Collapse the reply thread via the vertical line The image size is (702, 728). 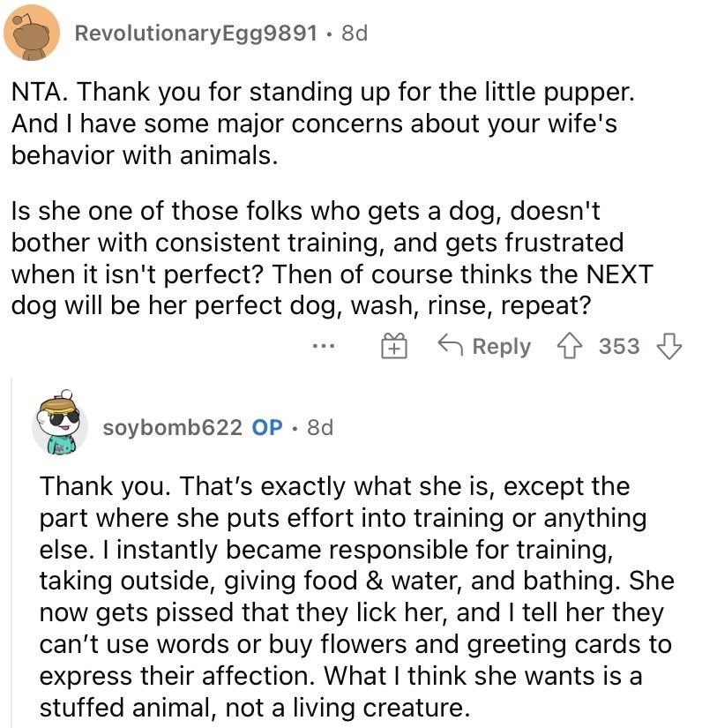pyautogui.click(x=11, y=547)
